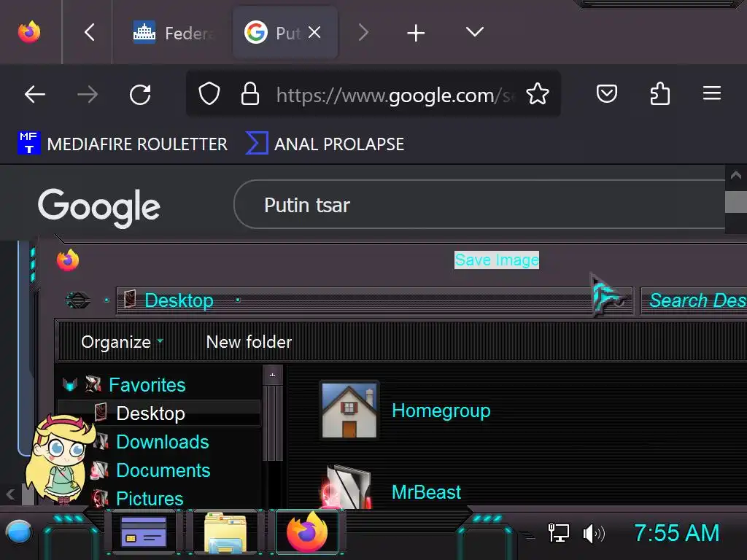Open File Explorer from taskbar
Image resolution: width=747 pixels, height=560 pixels.
(x=225, y=532)
